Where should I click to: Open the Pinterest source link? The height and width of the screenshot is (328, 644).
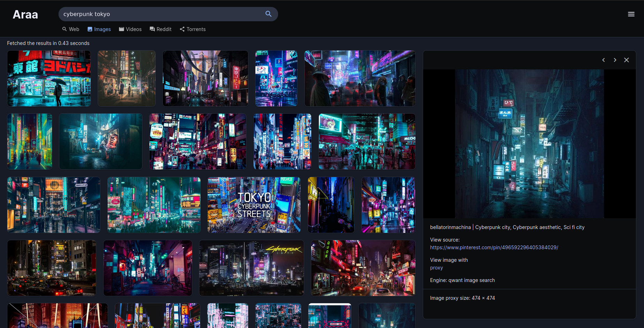[x=494, y=247]
